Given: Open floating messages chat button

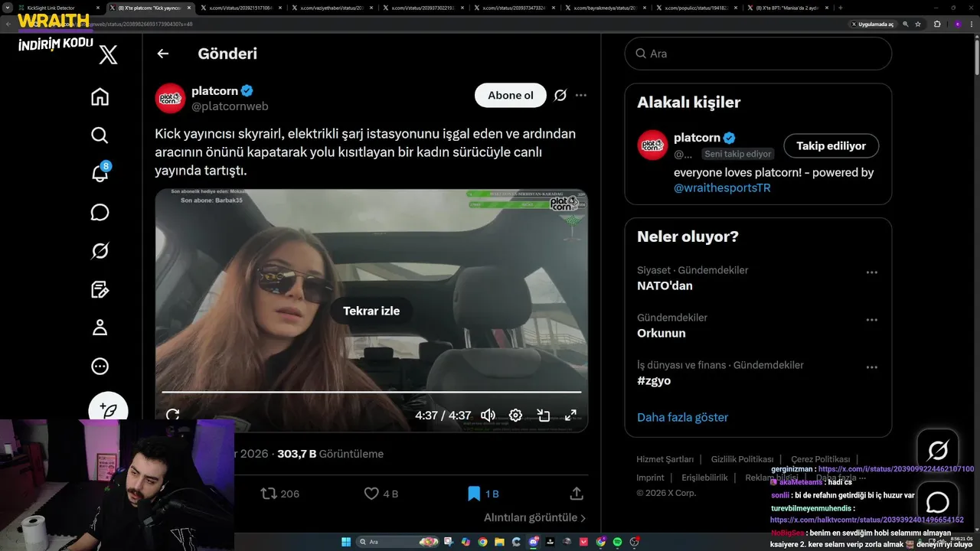Looking at the screenshot, I should pos(938,502).
